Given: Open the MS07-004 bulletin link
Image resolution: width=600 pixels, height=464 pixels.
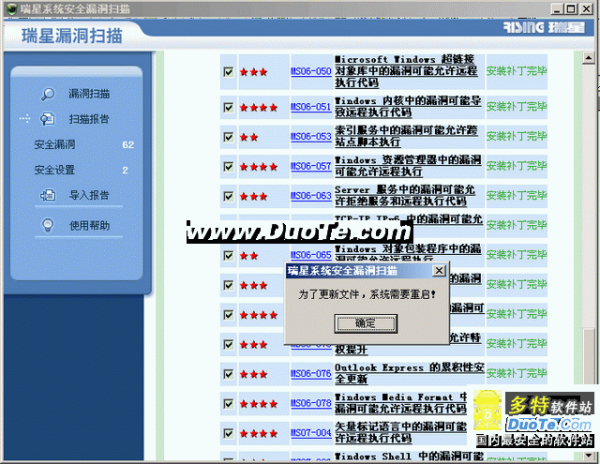Looking at the screenshot, I should [x=311, y=433].
